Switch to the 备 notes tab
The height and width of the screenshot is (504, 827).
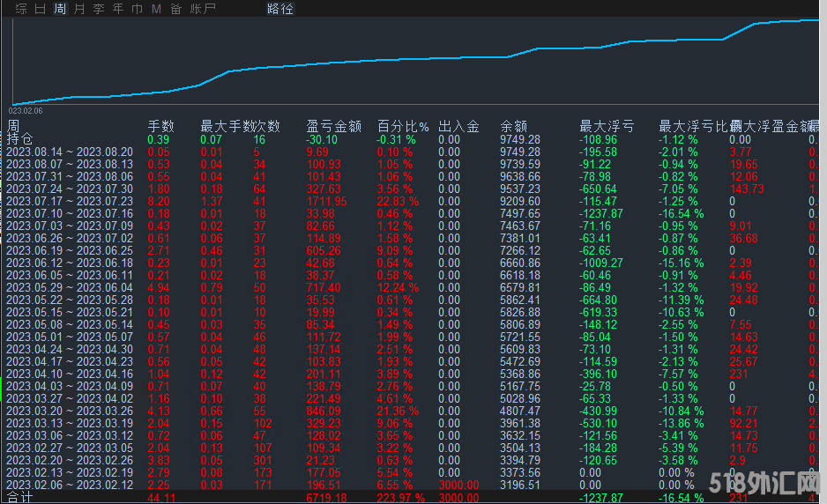click(175, 9)
